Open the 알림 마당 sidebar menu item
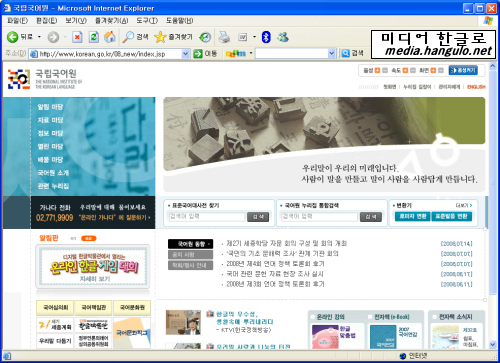The image size is (500, 363). pyautogui.click(x=50, y=107)
